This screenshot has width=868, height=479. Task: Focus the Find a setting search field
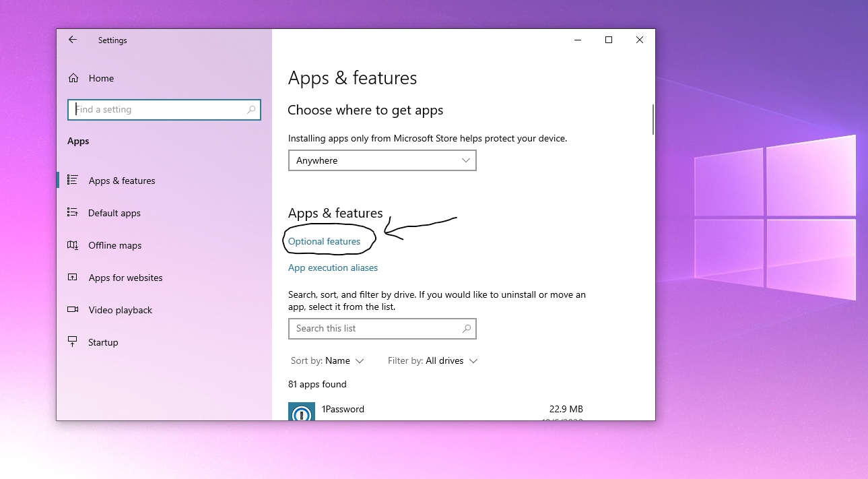coord(164,109)
